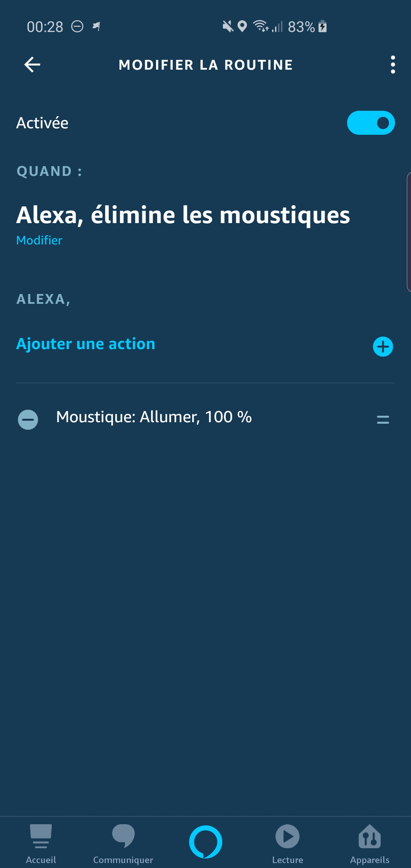Toggle the Activée routine switch
Viewport: 411px width, 868px height.
click(371, 123)
